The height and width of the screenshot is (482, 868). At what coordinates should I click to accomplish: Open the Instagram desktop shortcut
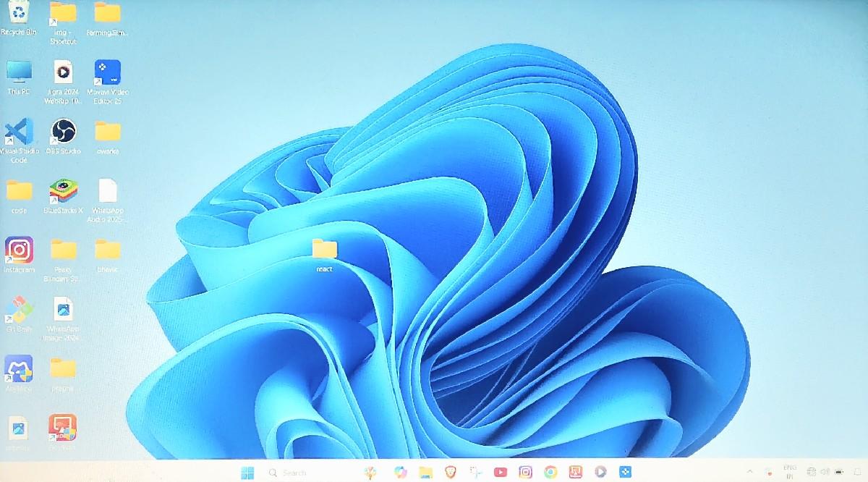(x=20, y=250)
